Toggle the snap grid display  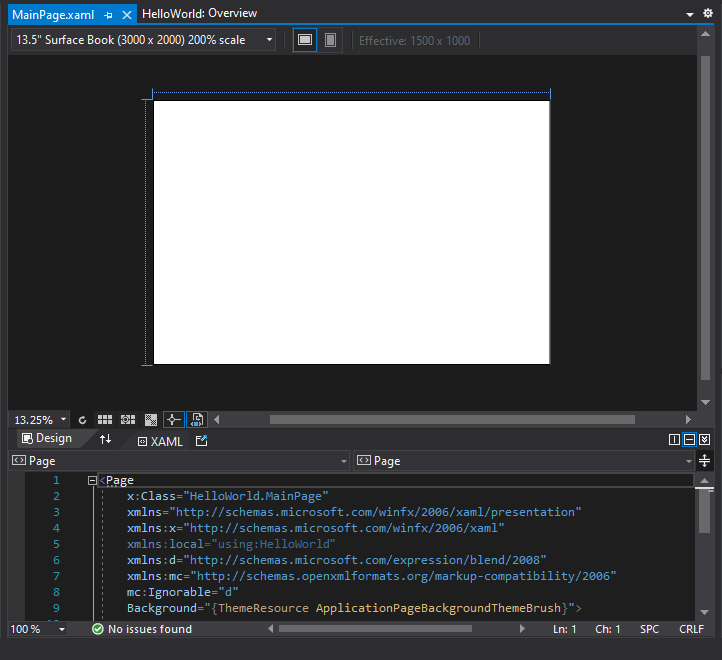(105, 420)
